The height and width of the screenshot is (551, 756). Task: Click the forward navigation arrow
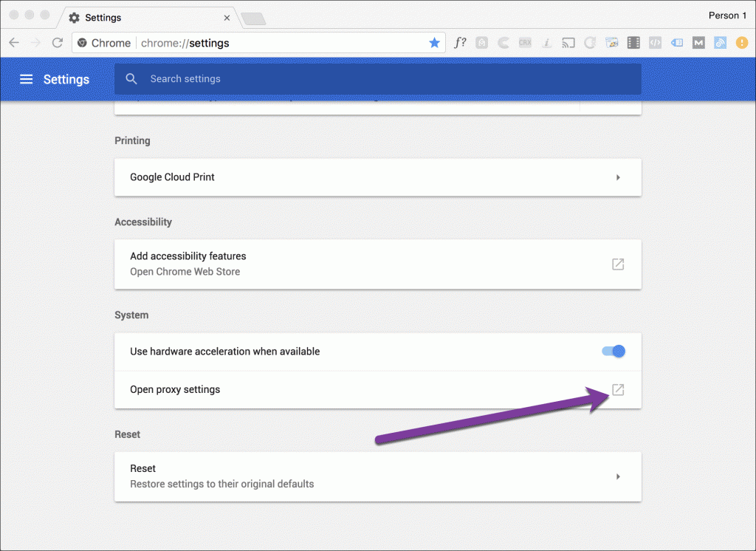(x=35, y=43)
